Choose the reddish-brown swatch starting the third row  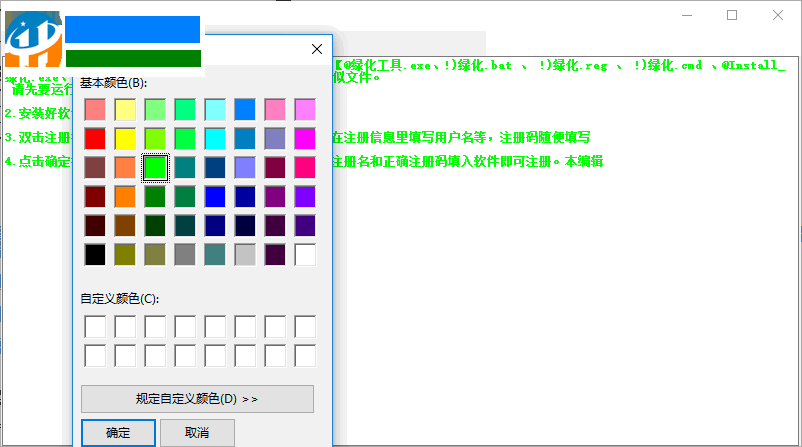coord(95,168)
